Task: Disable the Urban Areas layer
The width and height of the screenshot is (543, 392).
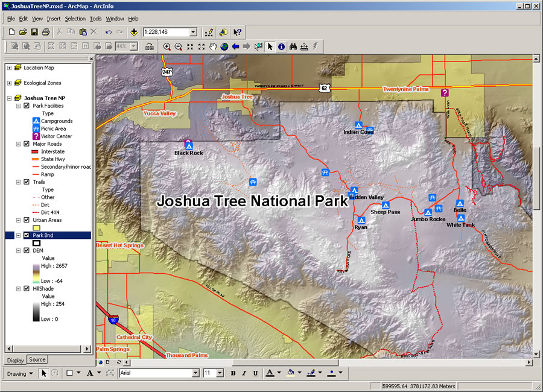Action: click(26, 220)
